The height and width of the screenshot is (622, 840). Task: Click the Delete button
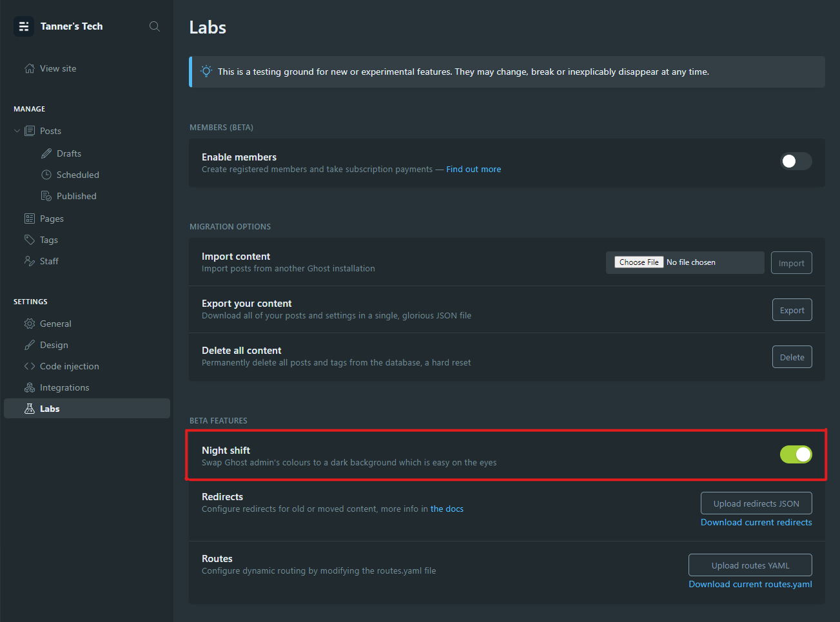click(x=792, y=357)
